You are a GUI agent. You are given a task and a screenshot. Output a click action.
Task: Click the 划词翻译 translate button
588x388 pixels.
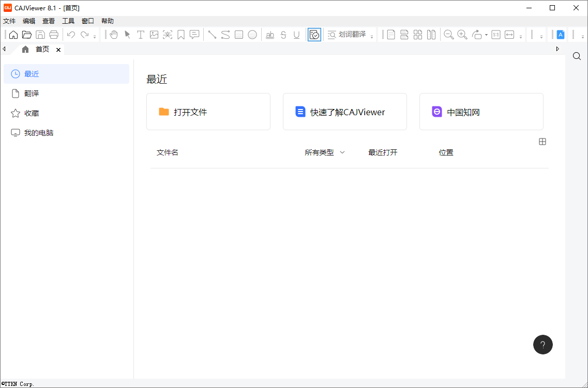point(346,35)
